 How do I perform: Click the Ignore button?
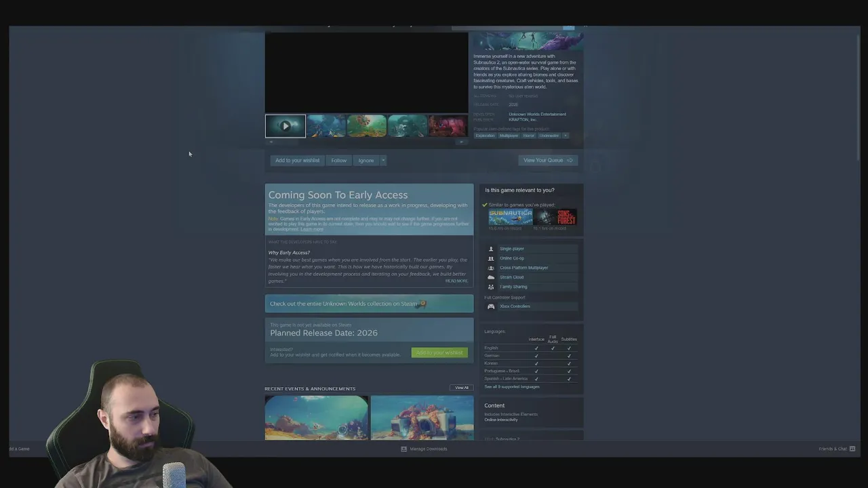tap(366, 161)
